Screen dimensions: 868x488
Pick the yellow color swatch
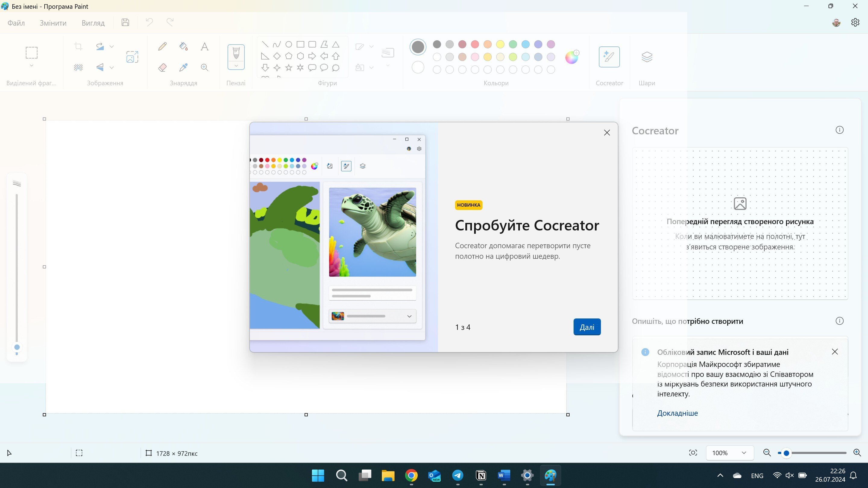point(500,44)
